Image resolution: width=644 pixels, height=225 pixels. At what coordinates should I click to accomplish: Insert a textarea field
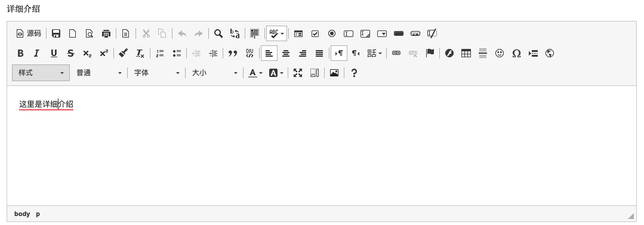point(365,33)
